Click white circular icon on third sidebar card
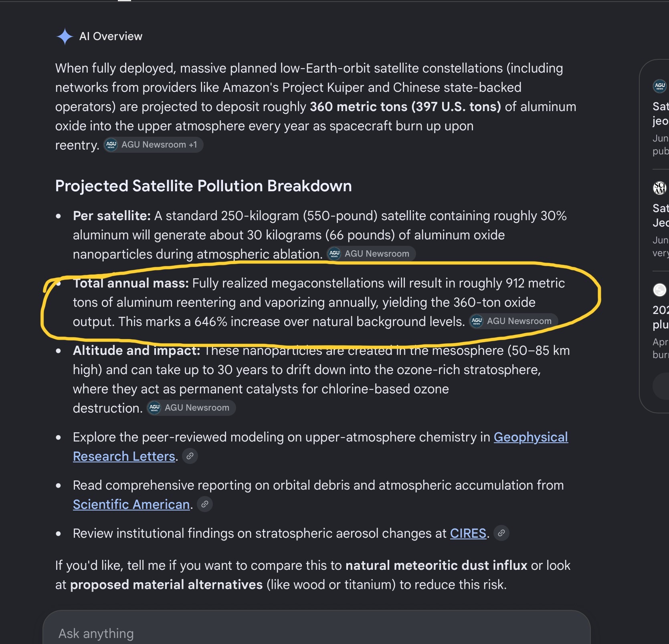Screen dimensions: 669x644 click(x=659, y=290)
